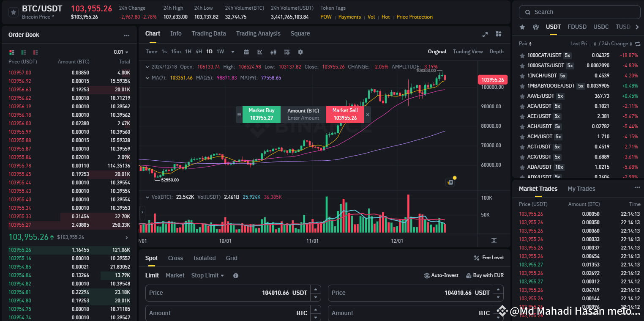644x321 pixels.
Task: Favorite the 1000CAT/USDT pair
Action: click(522, 55)
